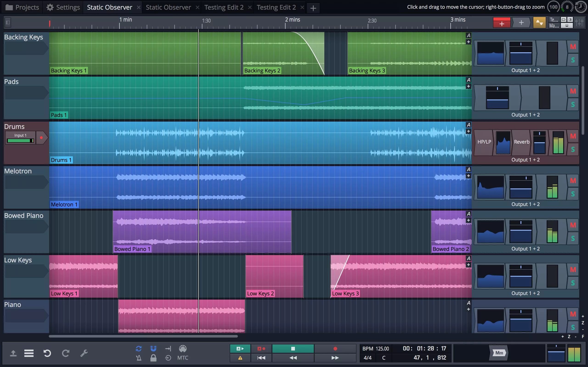The image size is (588, 367).
Task: Click the undo arrow icon
Action: (47, 353)
